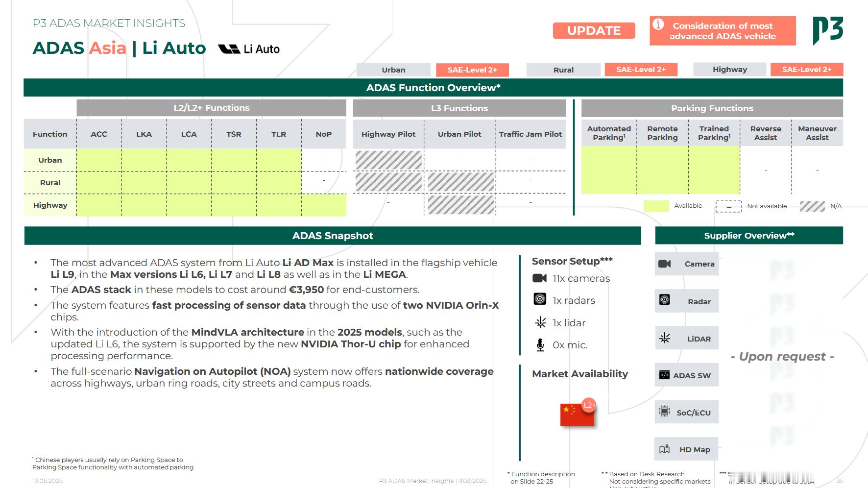Image resolution: width=868 pixels, height=488 pixels.
Task: Click the radar icon beside 1x radars
Action: click(540, 299)
